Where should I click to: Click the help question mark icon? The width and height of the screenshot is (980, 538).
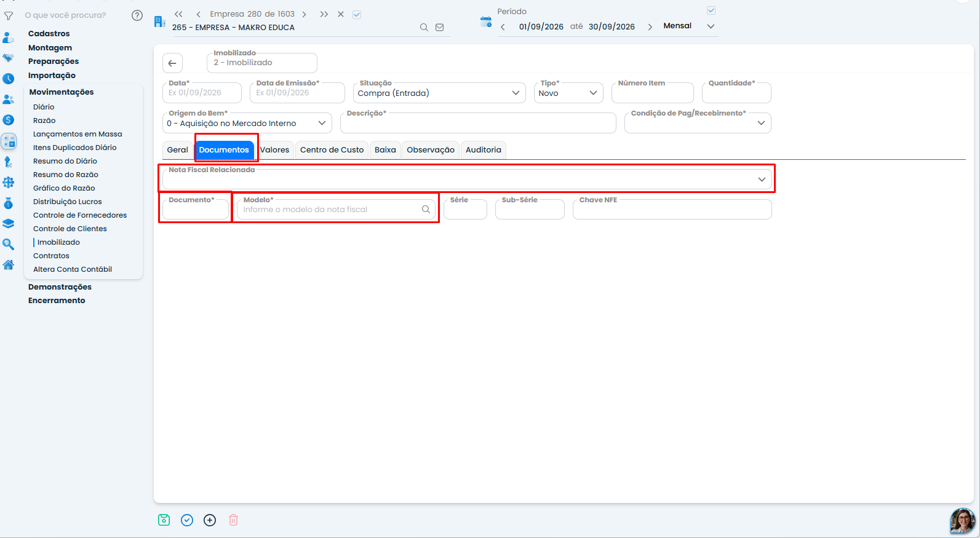tap(137, 15)
